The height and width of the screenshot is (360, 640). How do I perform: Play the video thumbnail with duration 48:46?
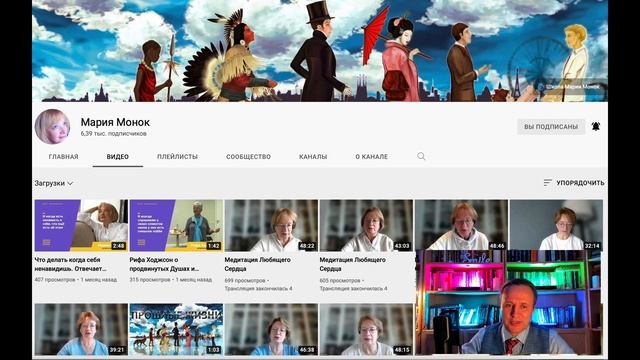tap(461, 225)
